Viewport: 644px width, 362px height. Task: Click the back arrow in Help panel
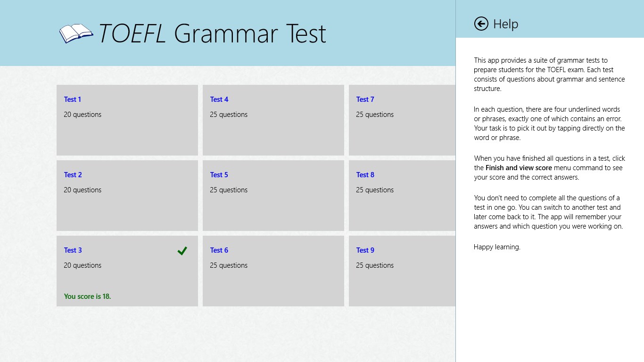[x=481, y=24]
